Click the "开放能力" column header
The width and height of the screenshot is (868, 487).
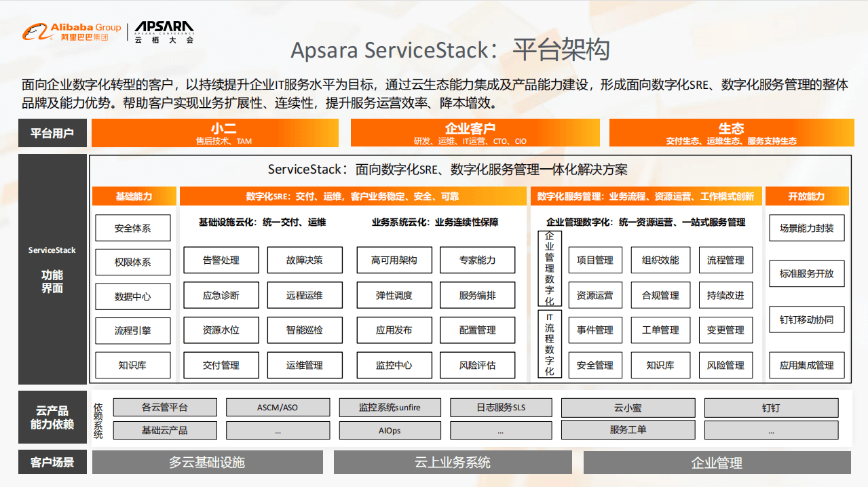(x=807, y=197)
